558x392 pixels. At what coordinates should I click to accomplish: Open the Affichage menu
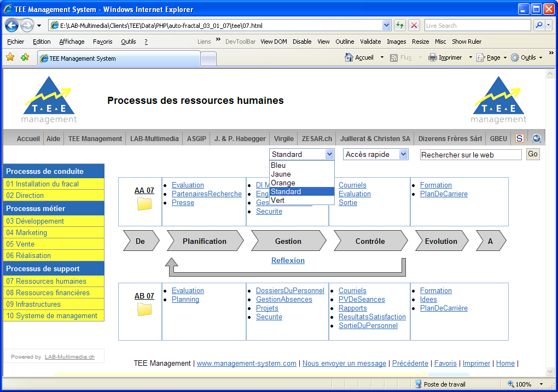[72, 42]
